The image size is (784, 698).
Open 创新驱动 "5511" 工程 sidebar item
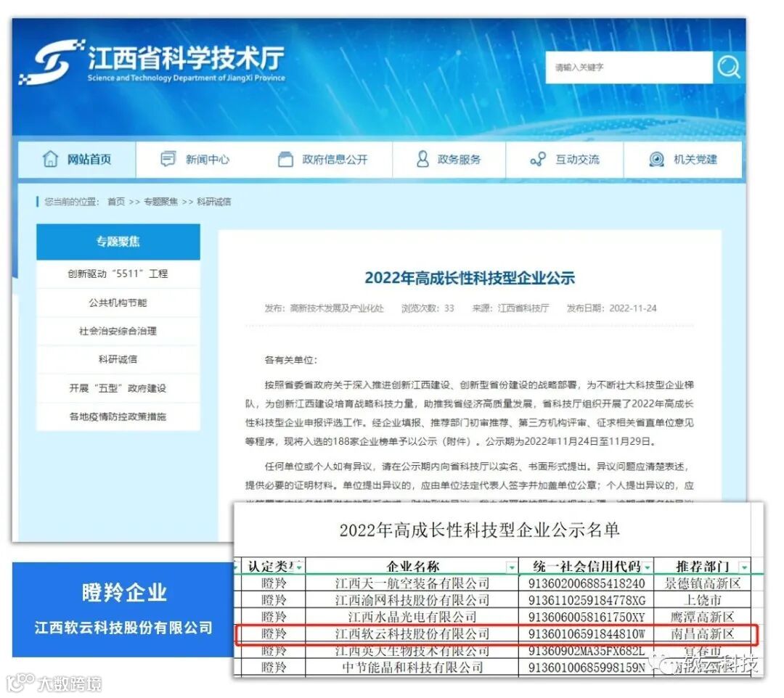click(118, 274)
